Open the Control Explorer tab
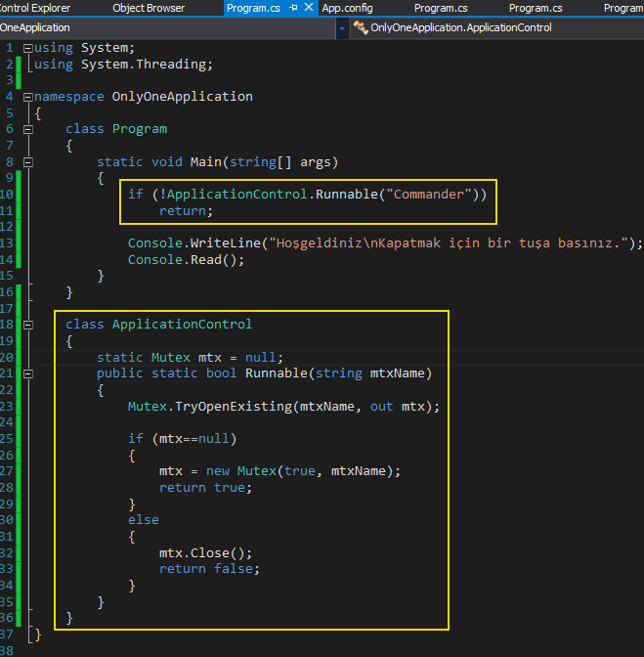The image size is (644, 657). coord(35,8)
